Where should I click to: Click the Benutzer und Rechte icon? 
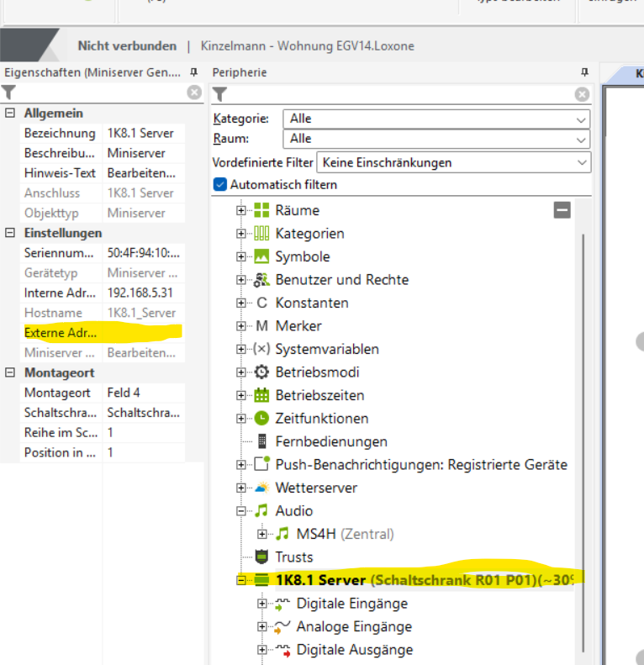pos(261,280)
